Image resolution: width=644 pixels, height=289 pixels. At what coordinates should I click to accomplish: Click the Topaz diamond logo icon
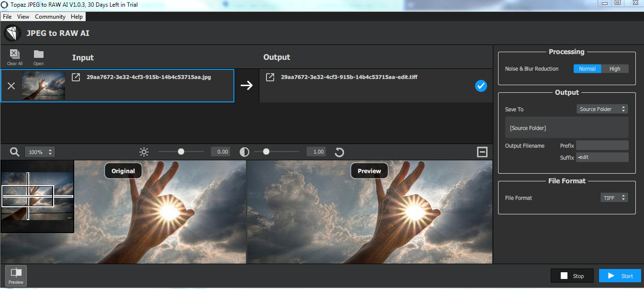coord(13,33)
